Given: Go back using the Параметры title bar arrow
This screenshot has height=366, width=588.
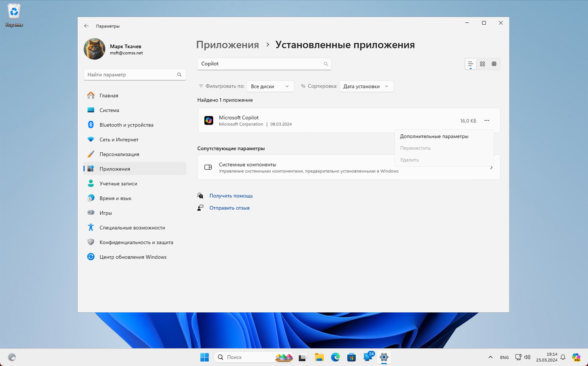Looking at the screenshot, I should pyautogui.click(x=86, y=26).
